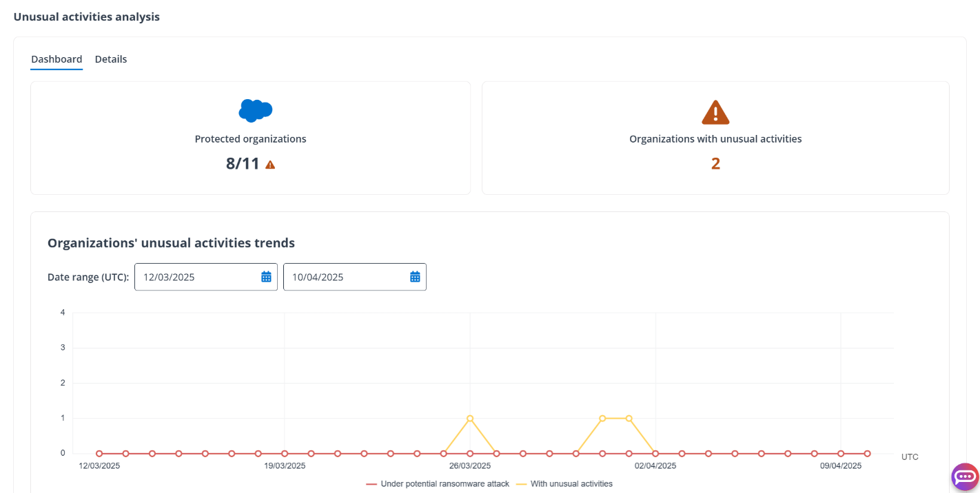Click the yellow peak point at 26/03/2025
Viewport: 980px width, 493px height.
[x=470, y=419]
